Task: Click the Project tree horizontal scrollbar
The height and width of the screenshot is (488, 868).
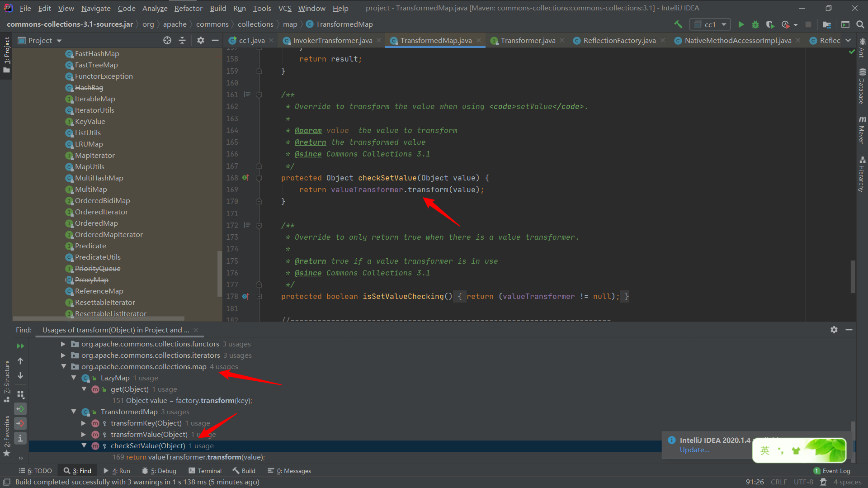Action: pyautogui.click(x=99, y=318)
